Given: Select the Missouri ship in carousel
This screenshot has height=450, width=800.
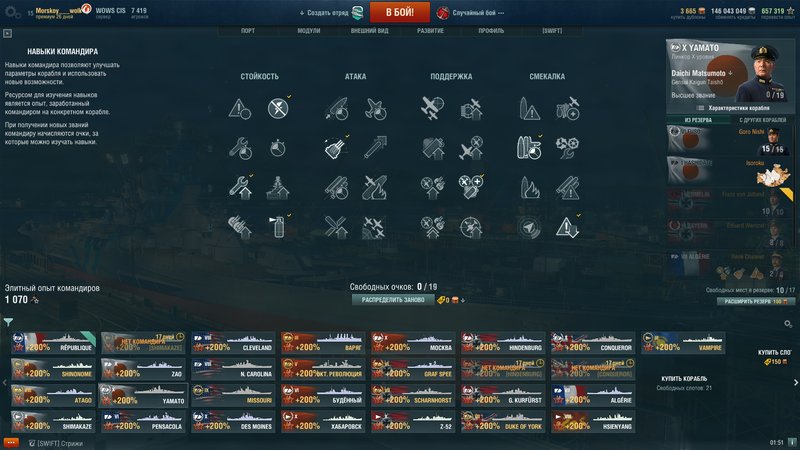Looking at the screenshot, I should [x=233, y=395].
